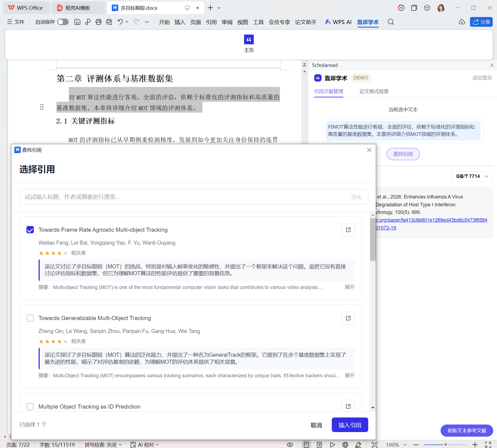
Task: Click the save document icon
Action: click(77, 22)
